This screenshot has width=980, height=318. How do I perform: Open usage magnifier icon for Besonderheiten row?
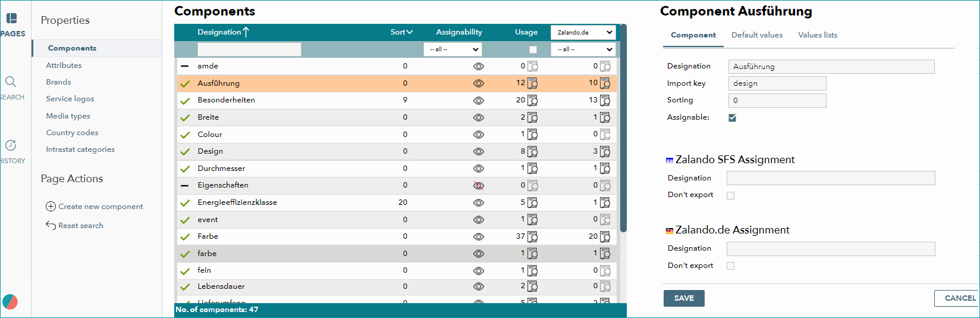[x=532, y=100]
